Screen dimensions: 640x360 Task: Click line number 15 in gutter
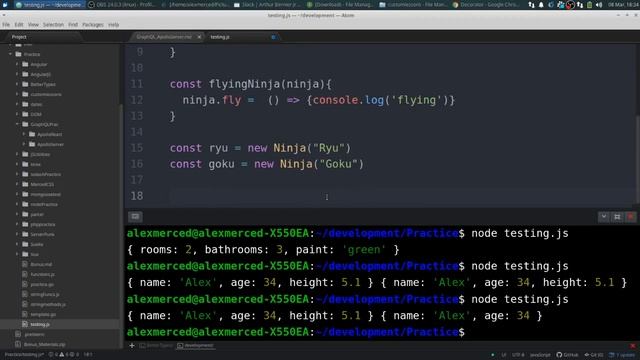click(137, 148)
